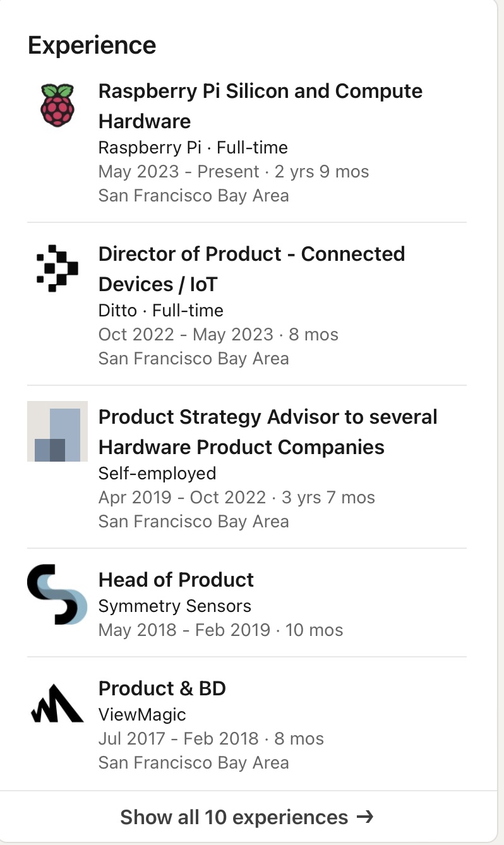Click the Ditto pixelated logo icon
The height and width of the screenshot is (845, 504).
click(x=57, y=268)
